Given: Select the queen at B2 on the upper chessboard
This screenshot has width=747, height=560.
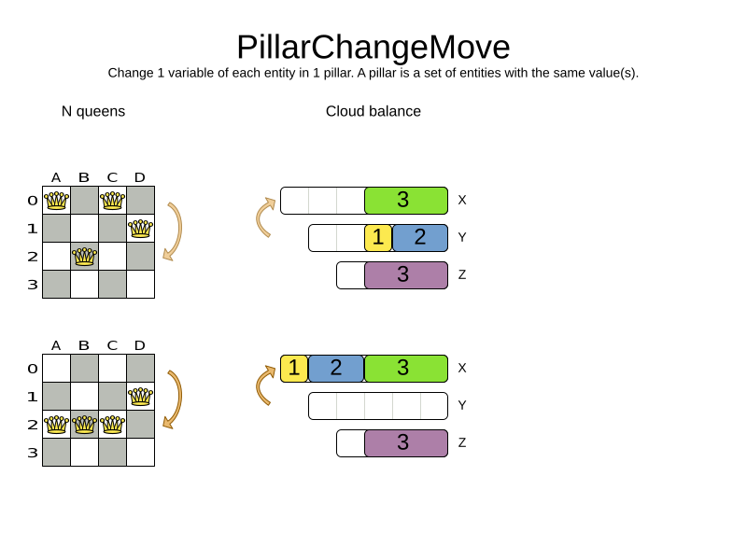Looking at the screenshot, I should click(84, 257).
